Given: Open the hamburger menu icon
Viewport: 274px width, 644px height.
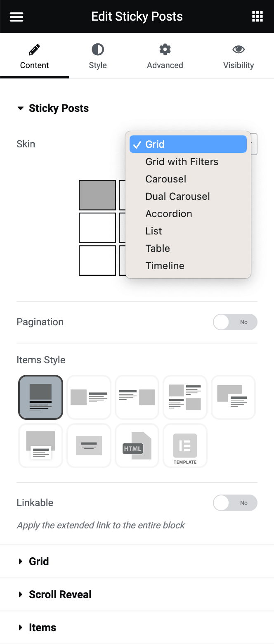Looking at the screenshot, I should tap(17, 17).
